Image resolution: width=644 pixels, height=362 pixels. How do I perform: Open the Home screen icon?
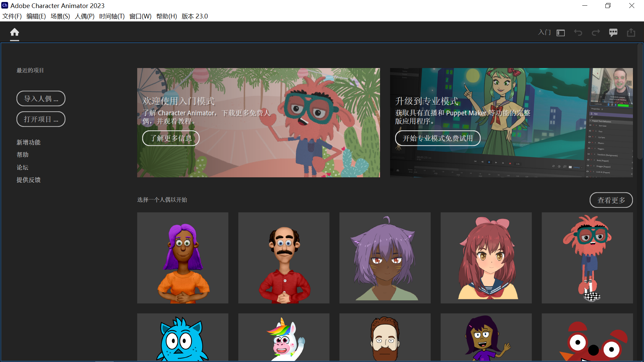tap(14, 33)
